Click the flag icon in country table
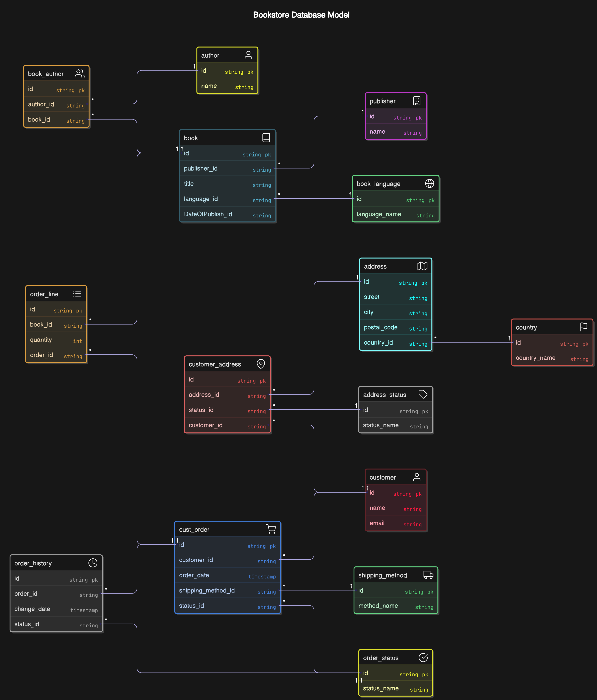 coord(583,327)
